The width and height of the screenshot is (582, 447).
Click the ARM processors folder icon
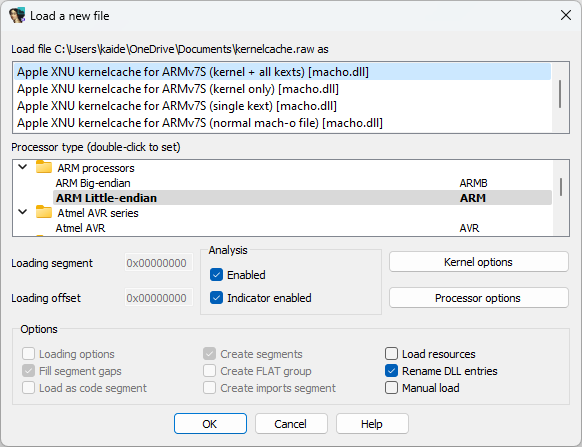(44, 167)
